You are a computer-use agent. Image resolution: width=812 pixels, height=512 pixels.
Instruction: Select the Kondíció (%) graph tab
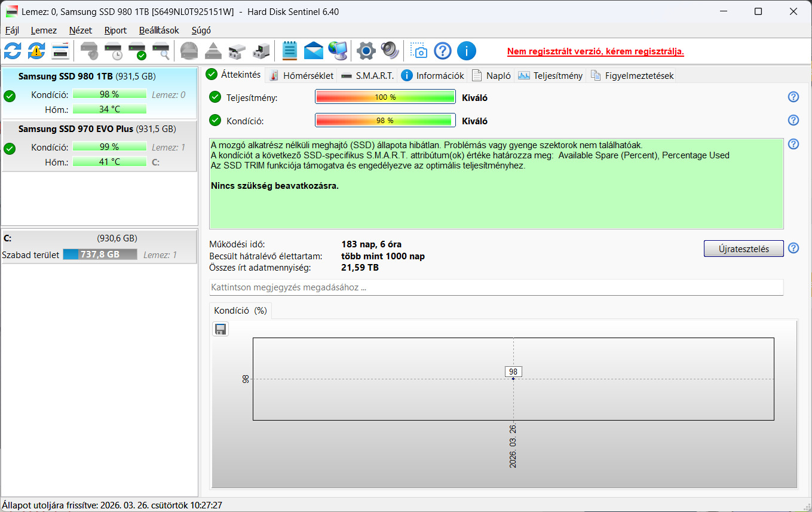240,311
